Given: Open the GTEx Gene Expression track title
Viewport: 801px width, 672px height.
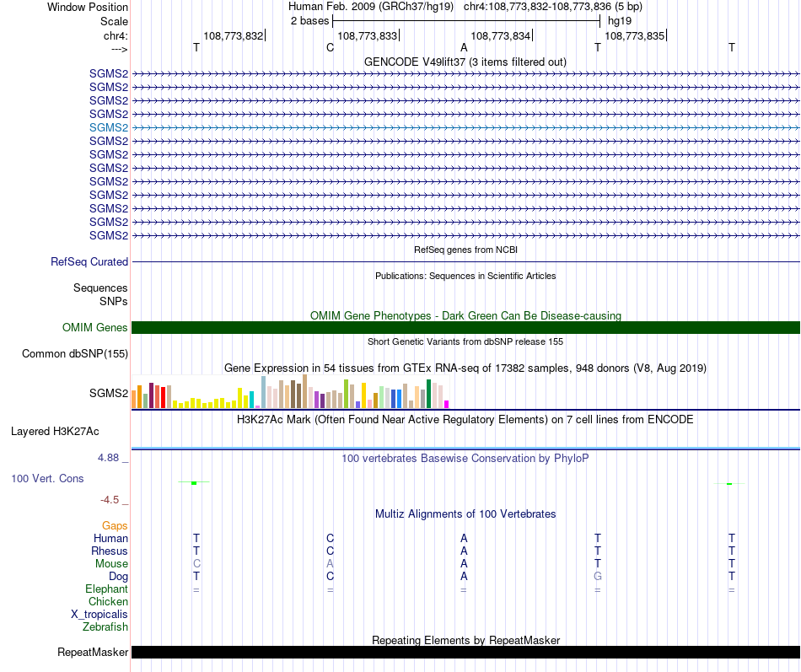Looking at the screenshot, I should coord(465,368).
